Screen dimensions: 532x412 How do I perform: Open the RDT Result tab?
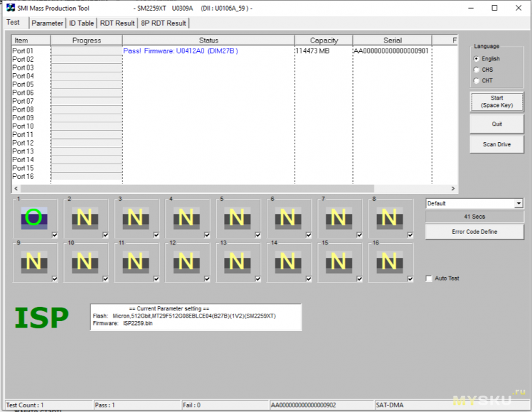coord(117,23)
